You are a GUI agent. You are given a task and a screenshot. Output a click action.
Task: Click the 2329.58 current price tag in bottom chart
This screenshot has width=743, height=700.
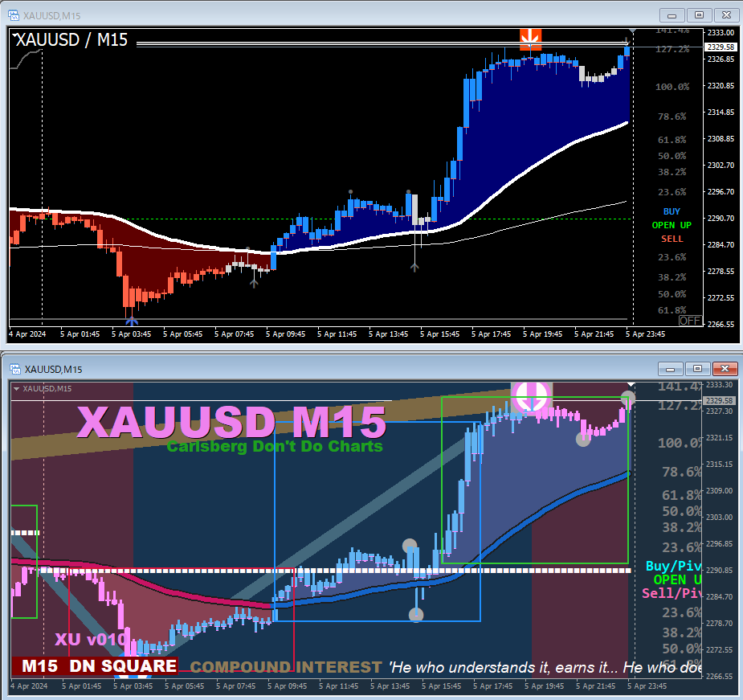(720, 401)
